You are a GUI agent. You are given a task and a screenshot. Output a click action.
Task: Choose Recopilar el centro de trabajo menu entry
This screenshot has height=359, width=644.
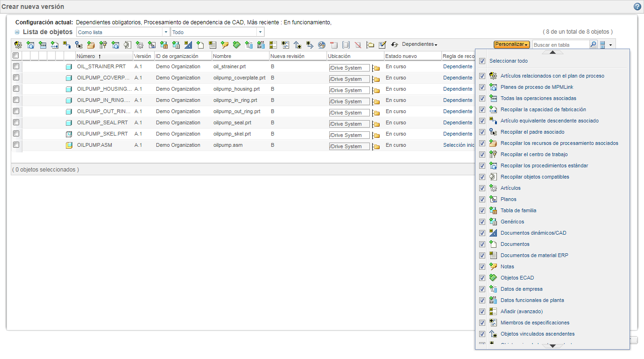(534, 154)
